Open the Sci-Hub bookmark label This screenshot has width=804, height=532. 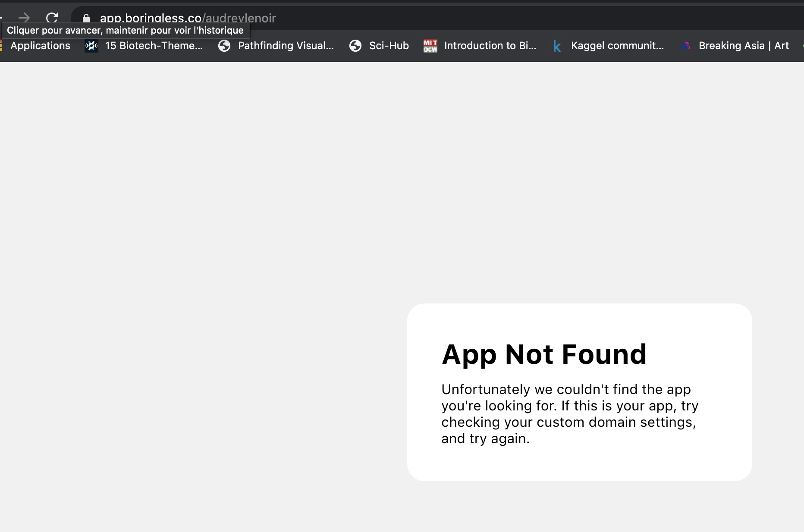pos(389,46)
